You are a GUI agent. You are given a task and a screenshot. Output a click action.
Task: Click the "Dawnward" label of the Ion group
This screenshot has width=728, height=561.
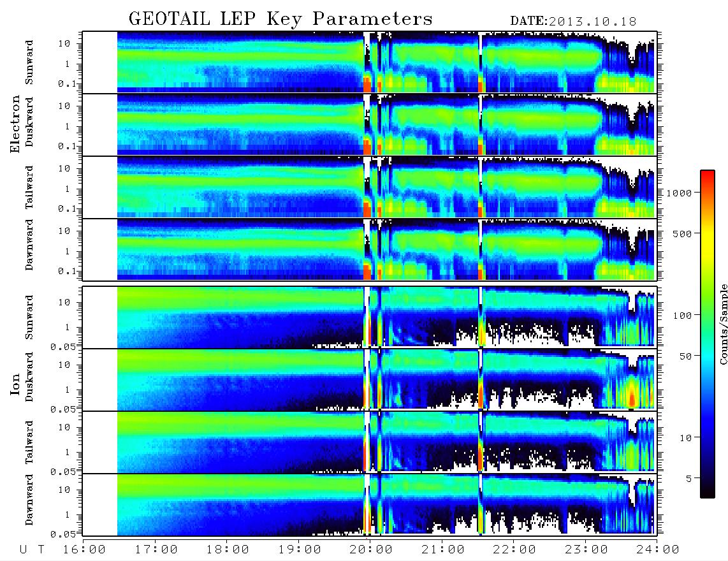pyautogui.click(x=29, y=500)
